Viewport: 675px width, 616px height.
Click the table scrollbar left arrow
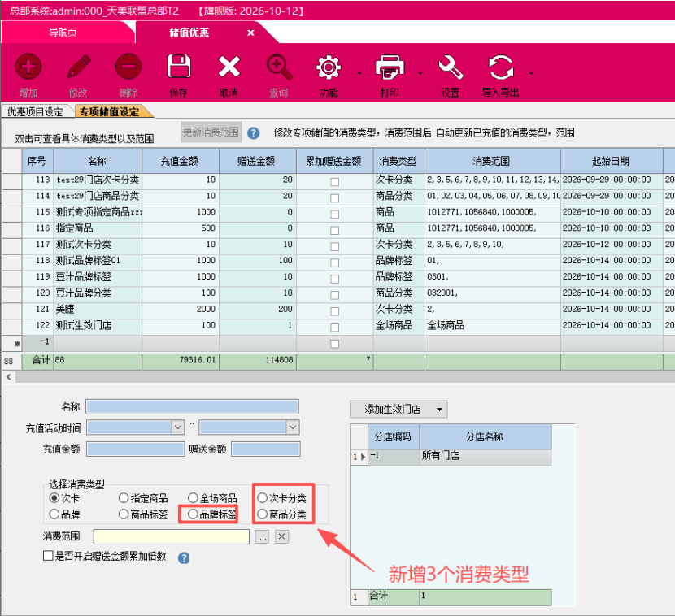9,377
